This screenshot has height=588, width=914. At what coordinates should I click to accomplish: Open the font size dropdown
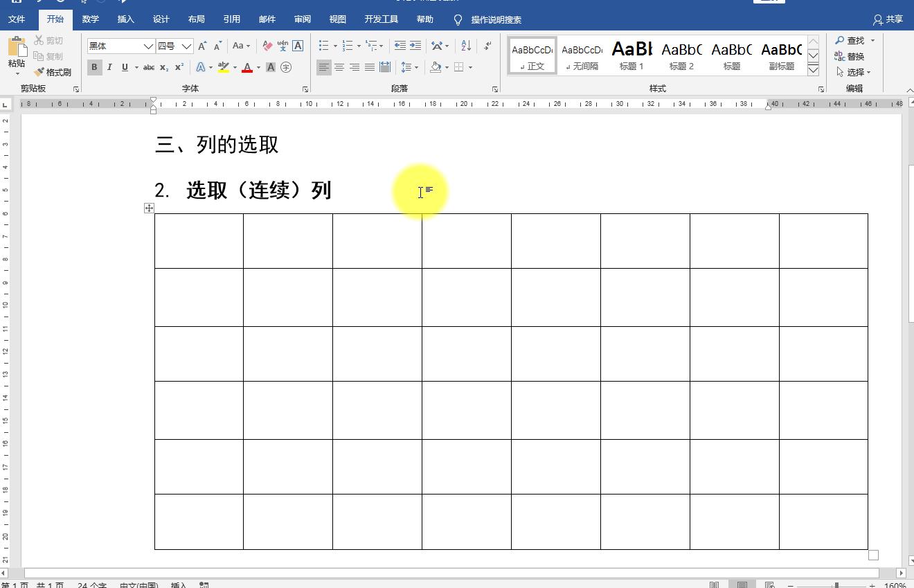tap(186, 45)
